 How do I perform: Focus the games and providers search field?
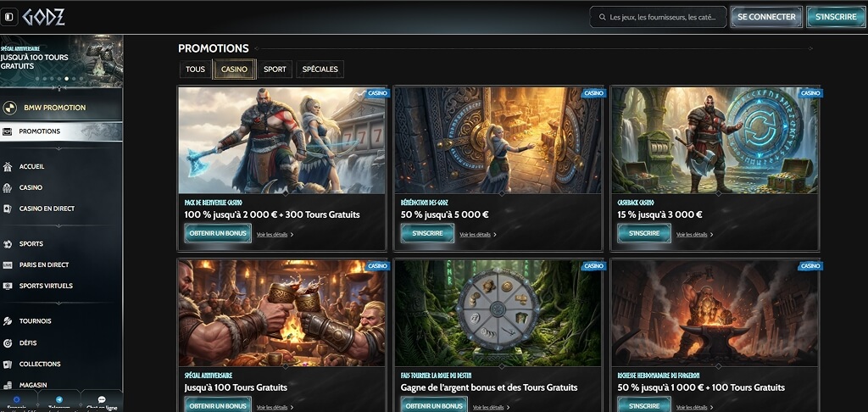(658, 17)
